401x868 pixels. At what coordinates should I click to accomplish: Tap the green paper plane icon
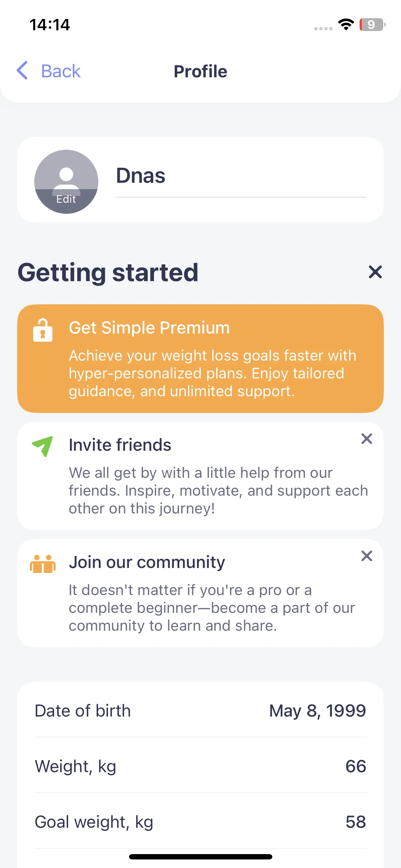click(42, 446)
